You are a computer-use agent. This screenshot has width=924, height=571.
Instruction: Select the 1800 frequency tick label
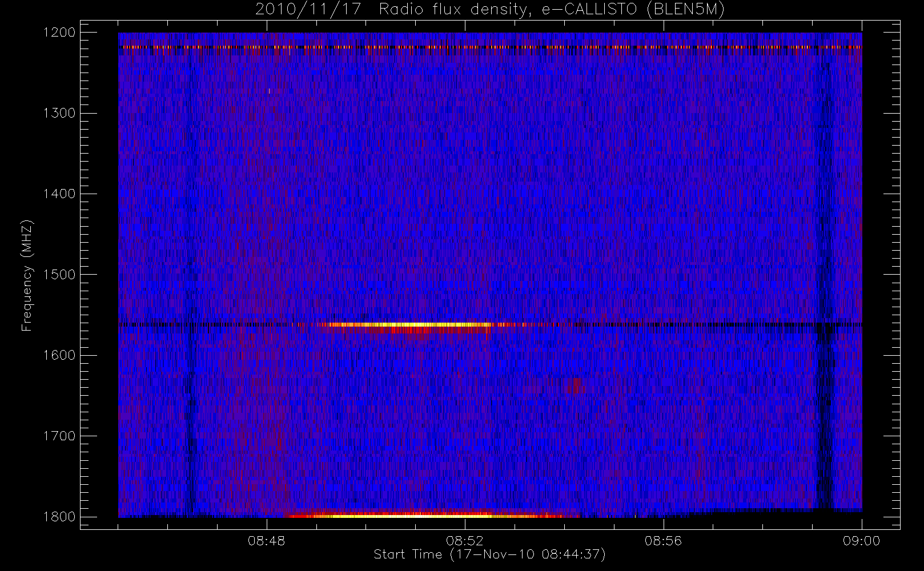(x=59, y=517)
